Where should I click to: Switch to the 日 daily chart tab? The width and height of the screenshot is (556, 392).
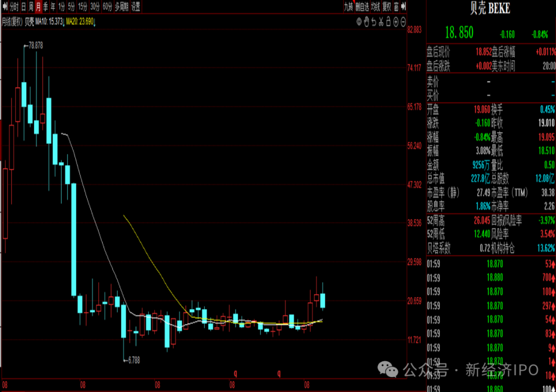[x=23, y=7]
